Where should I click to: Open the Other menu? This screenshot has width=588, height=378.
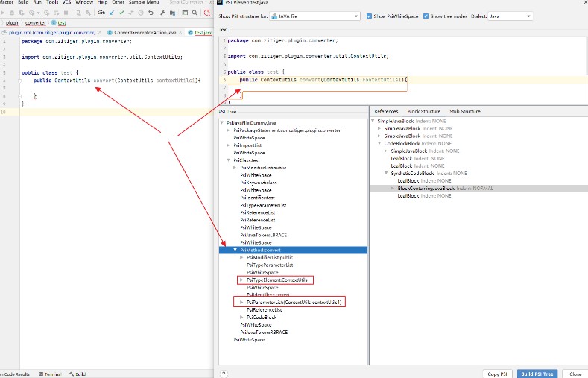pos(118,2)
